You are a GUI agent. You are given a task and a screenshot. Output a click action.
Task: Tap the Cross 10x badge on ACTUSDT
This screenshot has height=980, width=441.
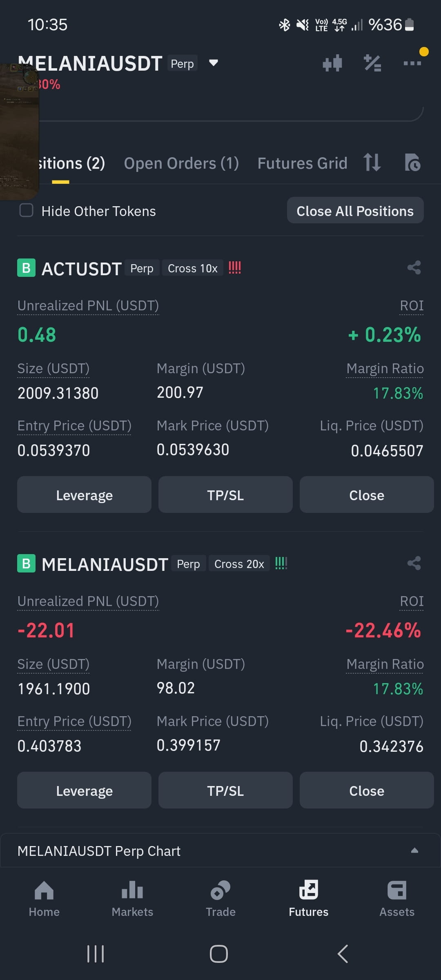click(x=193, y=268)
